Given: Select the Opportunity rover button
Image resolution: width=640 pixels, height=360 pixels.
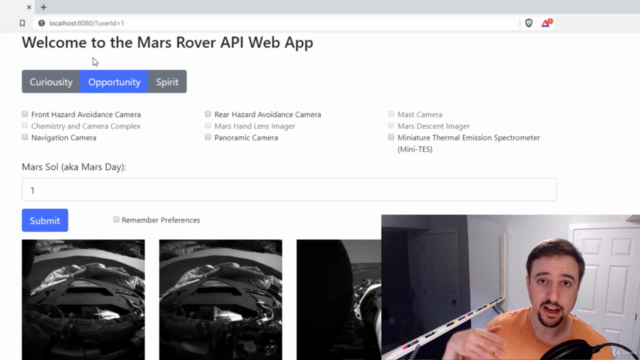Looking at the screenshot, I should click(114, 82).
